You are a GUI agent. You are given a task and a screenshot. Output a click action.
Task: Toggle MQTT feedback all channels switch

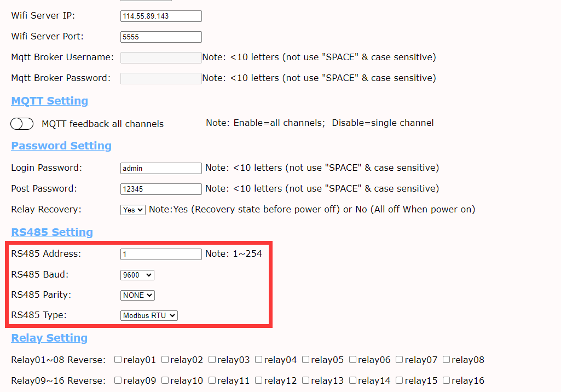[22, 124]
